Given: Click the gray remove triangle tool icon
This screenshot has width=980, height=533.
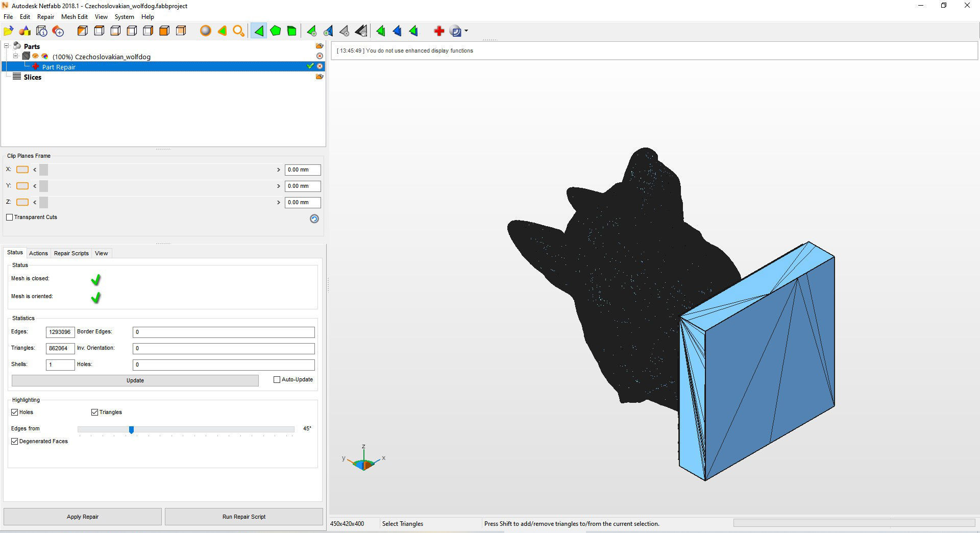Looking at the screenshot, I should (x=345, y=31).
